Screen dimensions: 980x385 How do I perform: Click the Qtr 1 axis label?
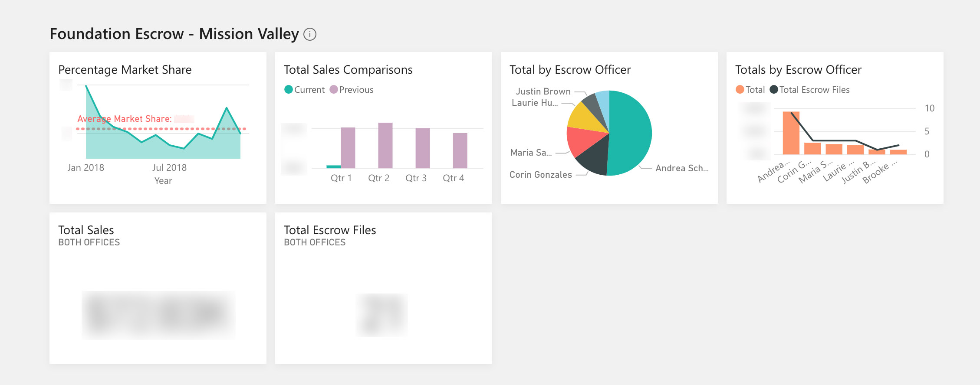pos(341,178)
